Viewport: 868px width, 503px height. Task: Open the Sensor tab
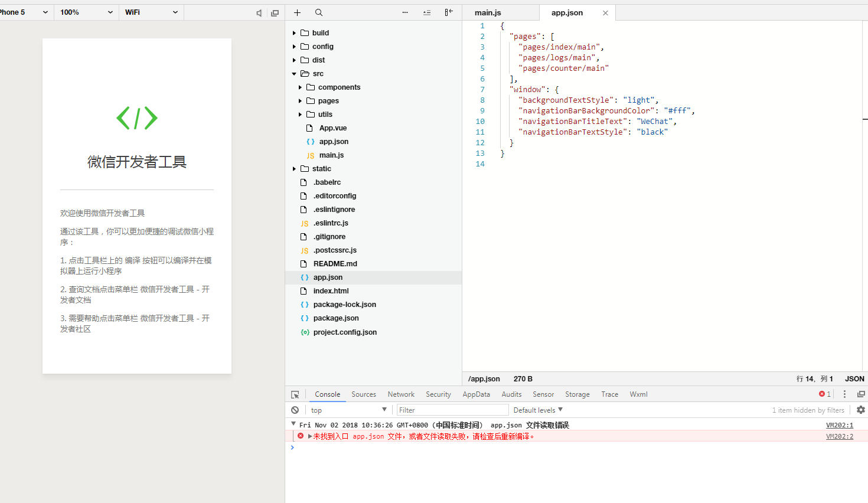tap(543, 394)
